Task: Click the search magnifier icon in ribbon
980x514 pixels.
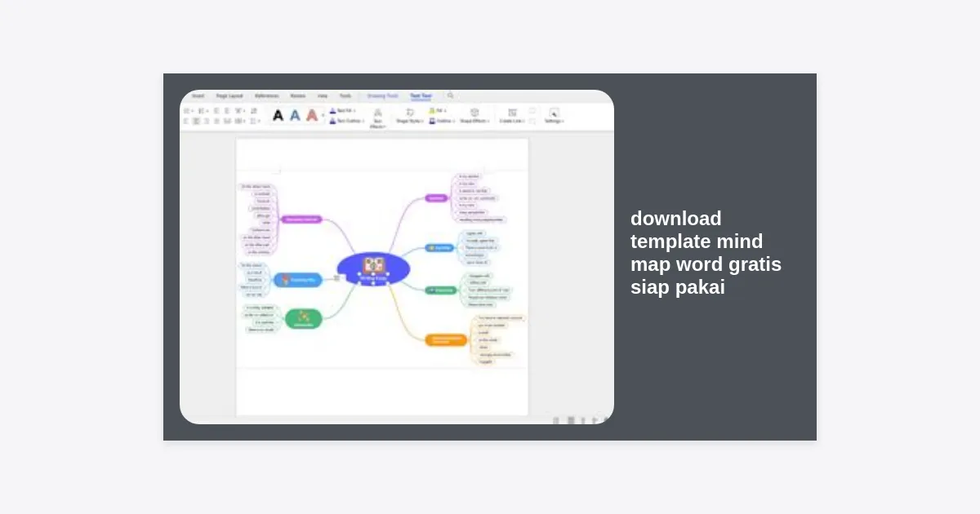Action: (450, 95)
